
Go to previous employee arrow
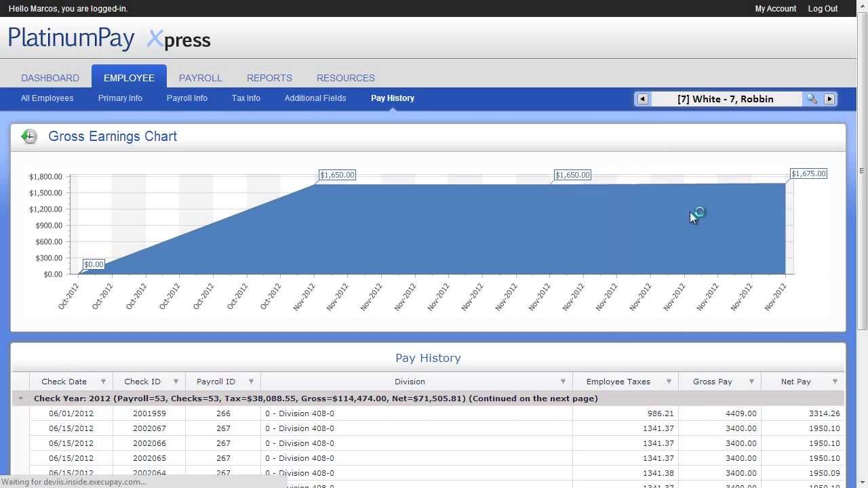tap(642, 99)
